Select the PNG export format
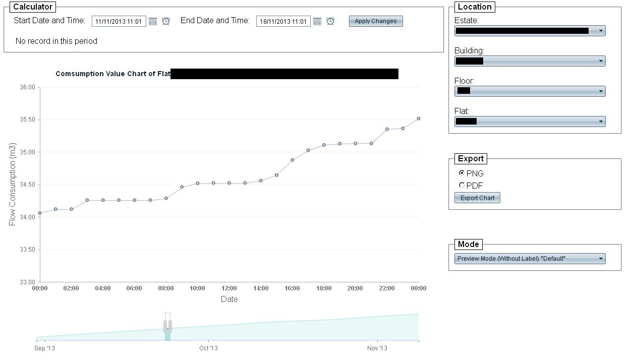The width and height of the screenshot is (633, 364). click(x=462, y=173)
